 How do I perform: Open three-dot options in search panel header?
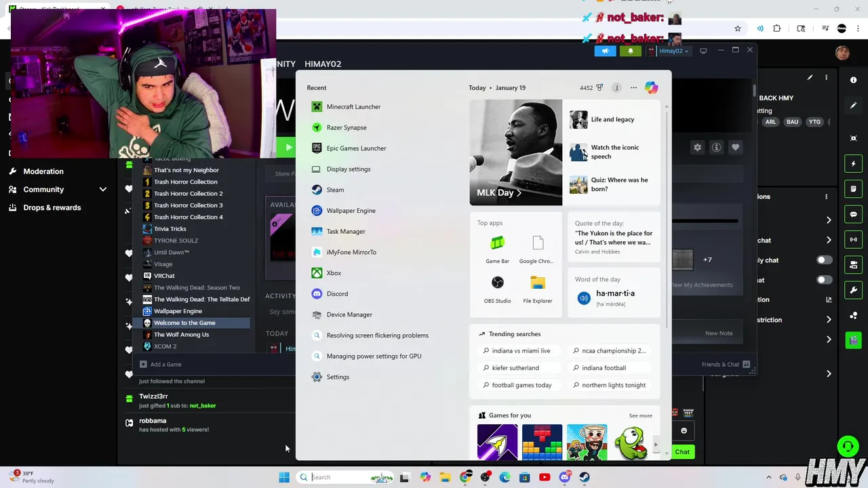633,87
